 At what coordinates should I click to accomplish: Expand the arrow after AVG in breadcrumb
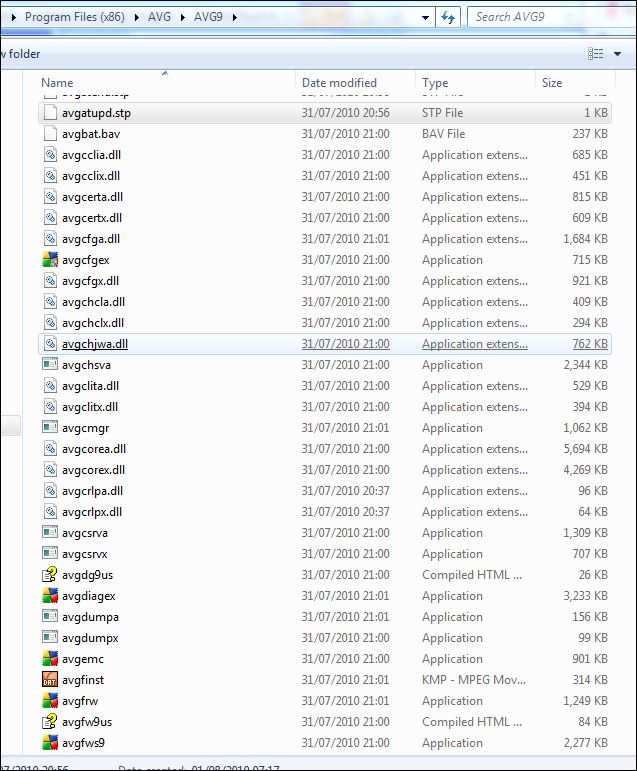coord(182,18)
